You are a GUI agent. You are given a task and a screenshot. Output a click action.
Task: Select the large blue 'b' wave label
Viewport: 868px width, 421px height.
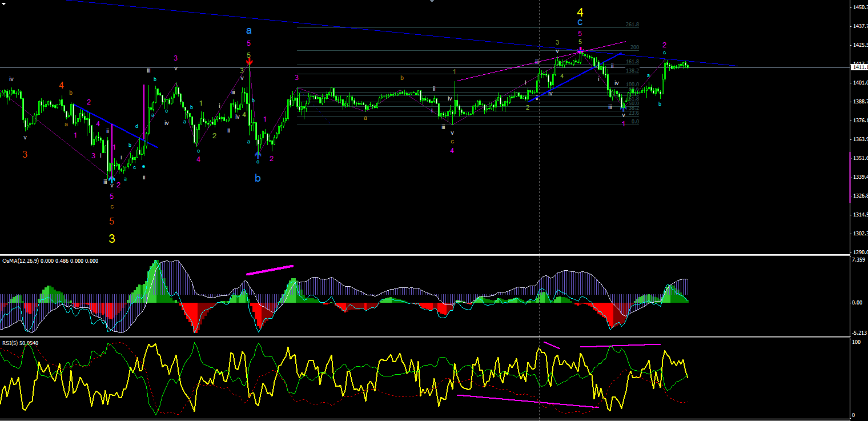point(258,178)
